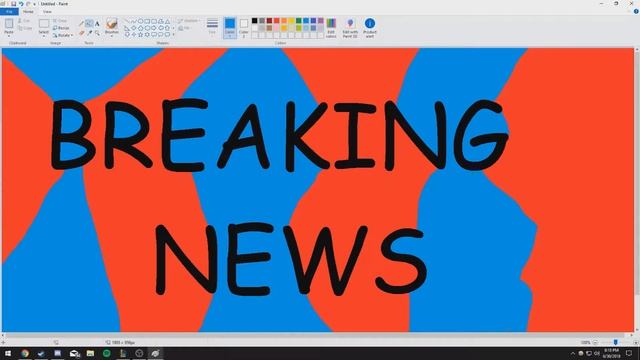Viewport: 640px width, 360px height.
Task: Select the Magnifier tool
Action: (97, 33)
